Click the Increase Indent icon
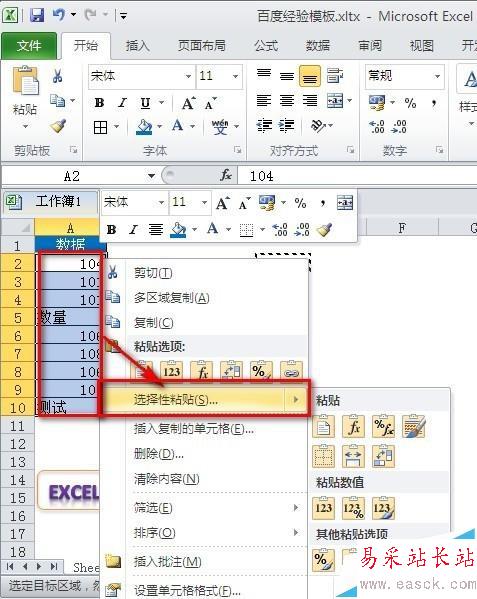477x599 pixels. coord(287,126)
